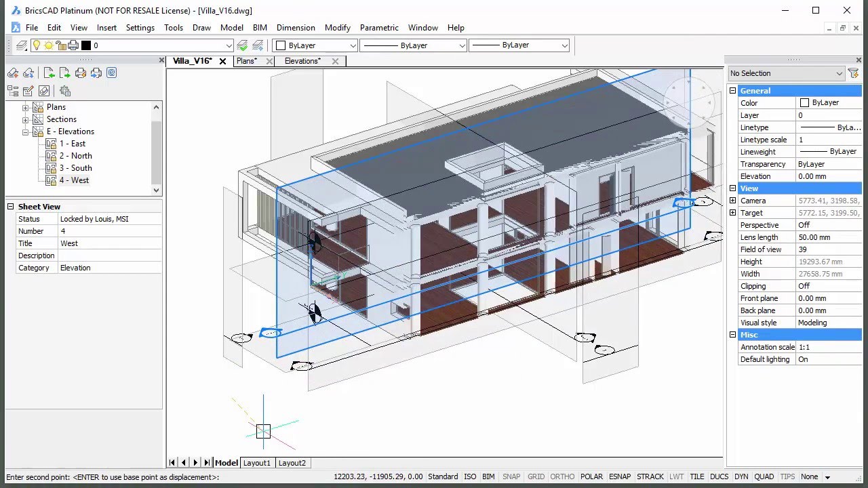The width and height of the screenshot is (868, 488).
Task: Select the 2 - North elevation sheet
Action: 76,156
